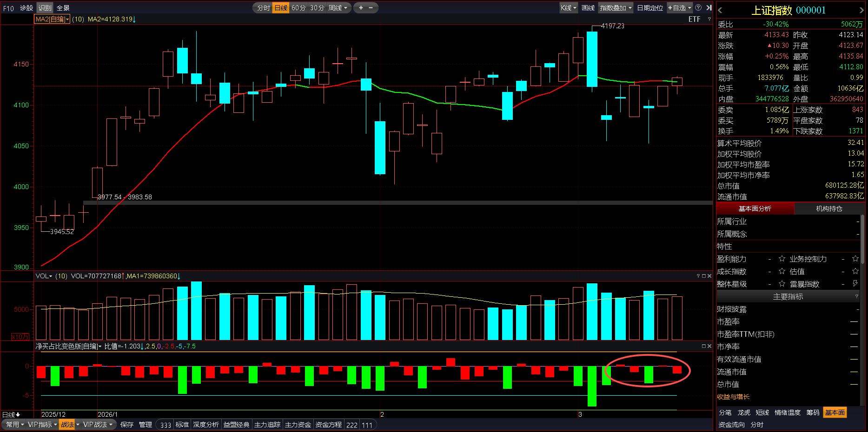This screenshot has height=432, width=868.
Task: Select the 主力资金 indicator template
Action: pos(298,425)
